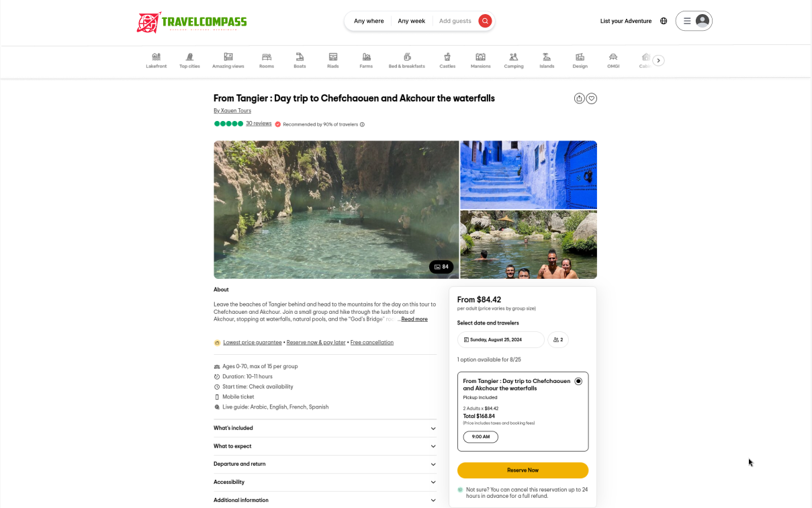Open Reserve now & pay later link
Viewport: 812px width, 508px height.
316,343
